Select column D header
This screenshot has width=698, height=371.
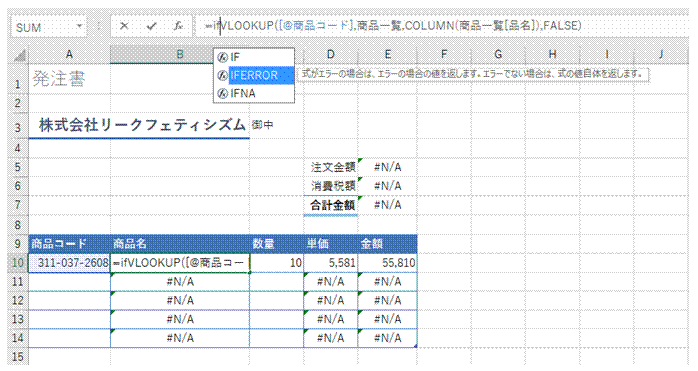tap(330, 55)
